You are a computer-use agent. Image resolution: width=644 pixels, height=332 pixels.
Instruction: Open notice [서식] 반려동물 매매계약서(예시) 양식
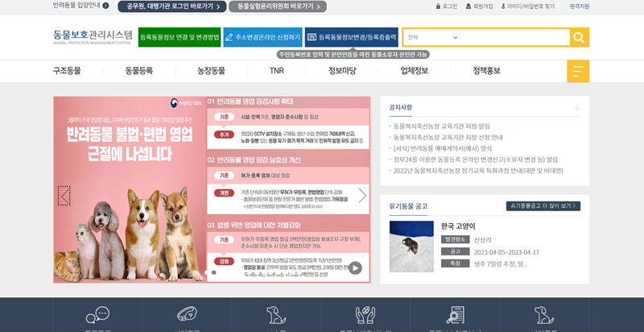click(x=442, y=148)
